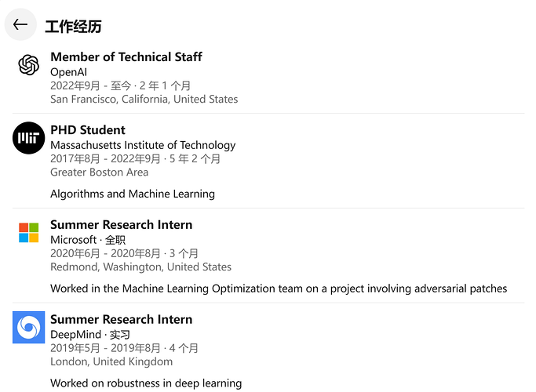Select the Algorithms and Machine Learning description

tap(133, 194)
